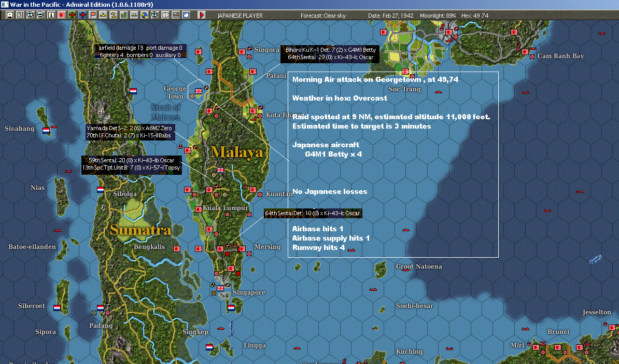Click 'Forecast: Clear sky' status text
The width and height of the screenshot is (619, 364).
click(323, 16)
